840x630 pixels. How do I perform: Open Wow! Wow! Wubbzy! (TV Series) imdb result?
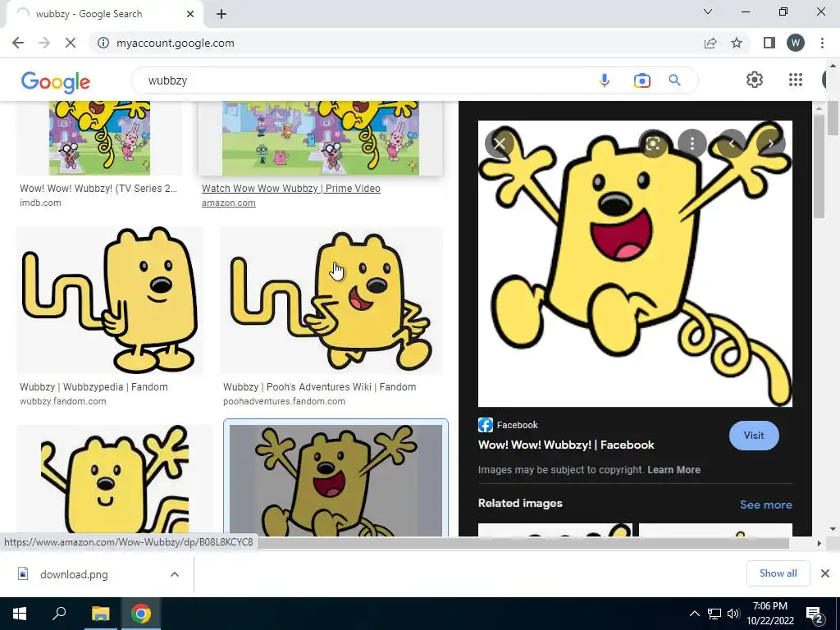pos(98,189)
